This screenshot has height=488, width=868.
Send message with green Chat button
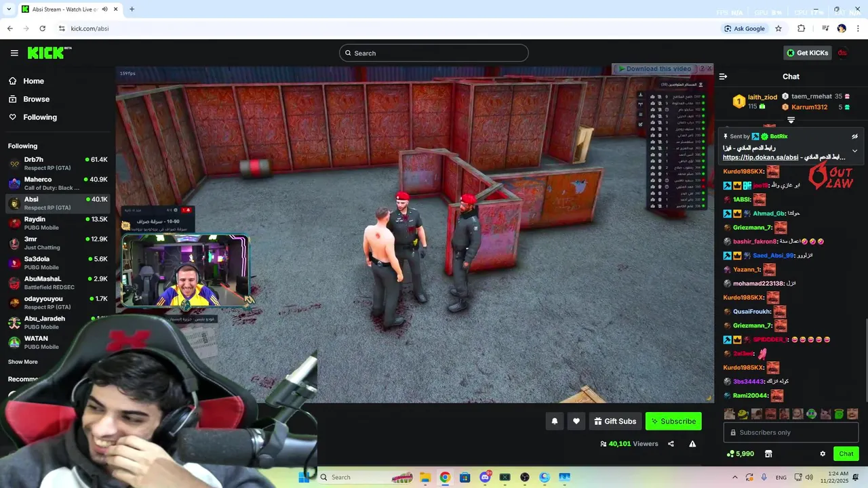[846, 453]
